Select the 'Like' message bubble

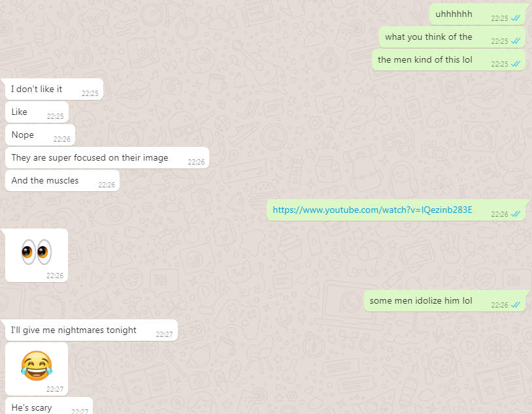pyautogui.click(x=37, y=112)
